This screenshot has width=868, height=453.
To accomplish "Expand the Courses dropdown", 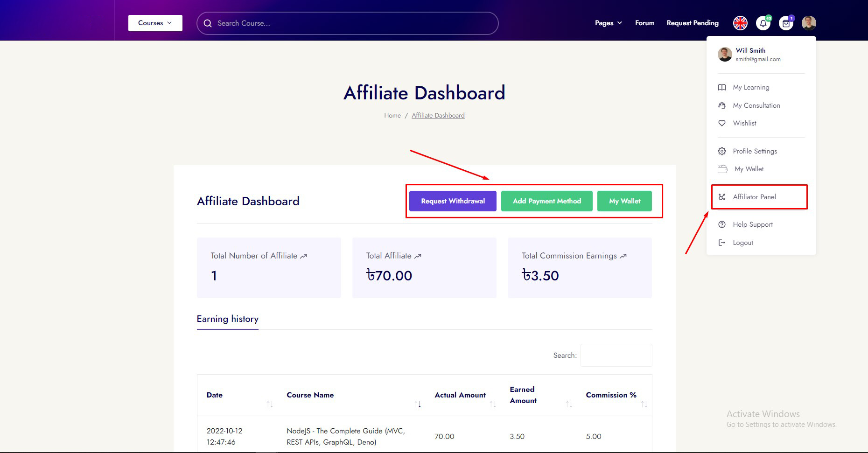I will (155, 23).
